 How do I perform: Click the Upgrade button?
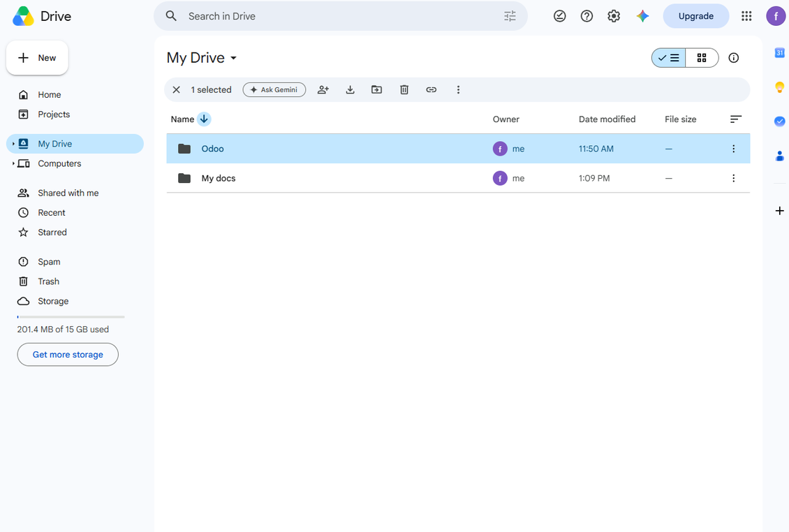[x=696, y=16]
